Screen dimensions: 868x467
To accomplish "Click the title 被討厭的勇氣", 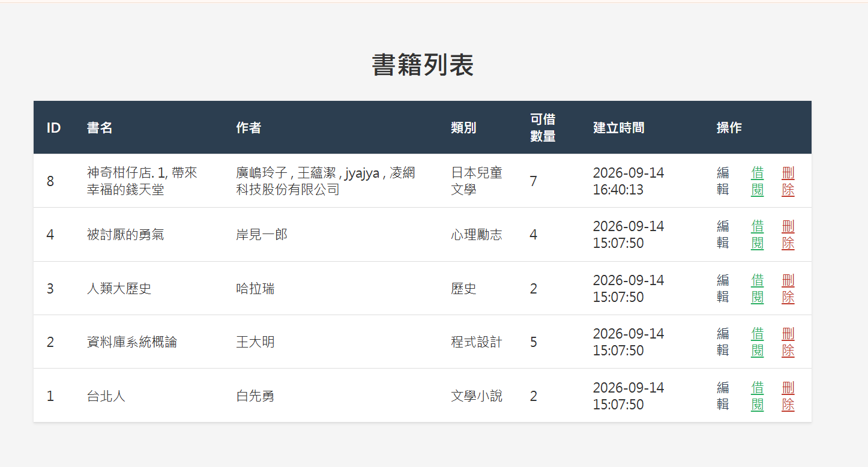I will (125, 235).
